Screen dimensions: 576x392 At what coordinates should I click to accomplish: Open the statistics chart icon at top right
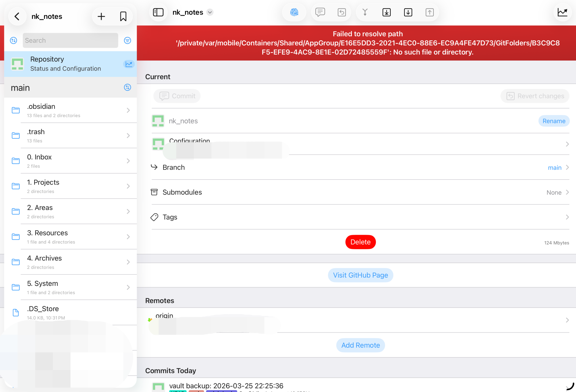click(562, 12)
